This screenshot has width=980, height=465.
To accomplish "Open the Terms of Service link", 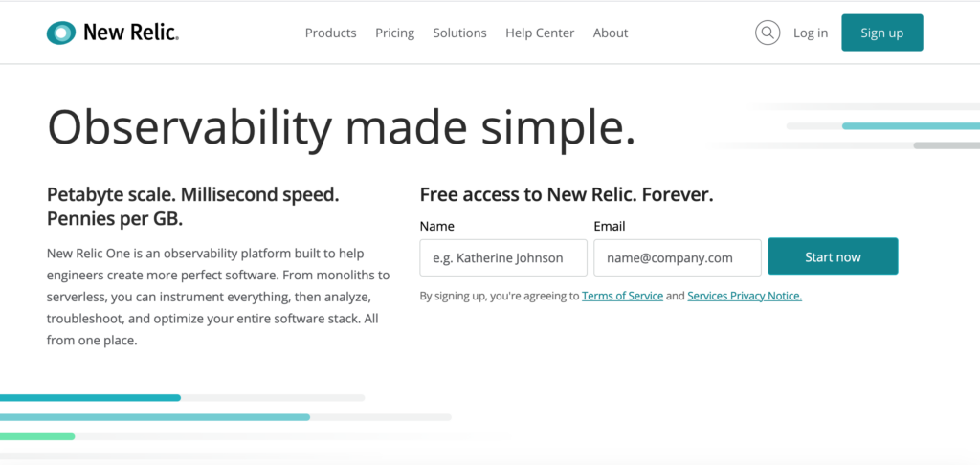I will point(622,297).
